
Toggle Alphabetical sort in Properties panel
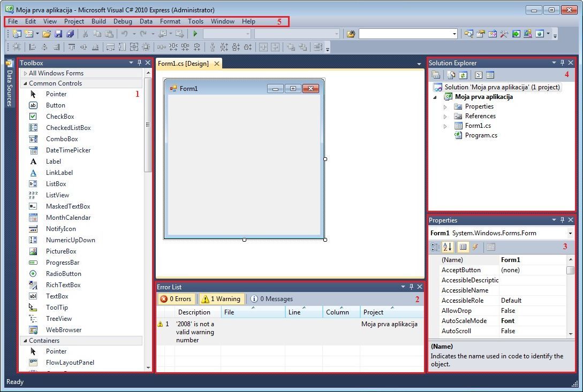click(x=448, y=247)
